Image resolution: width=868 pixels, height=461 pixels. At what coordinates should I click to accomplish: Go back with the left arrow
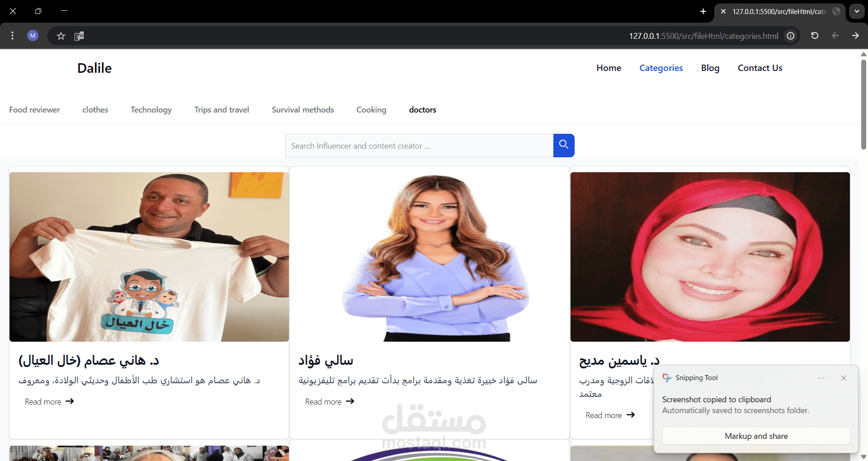click(835, 36)
